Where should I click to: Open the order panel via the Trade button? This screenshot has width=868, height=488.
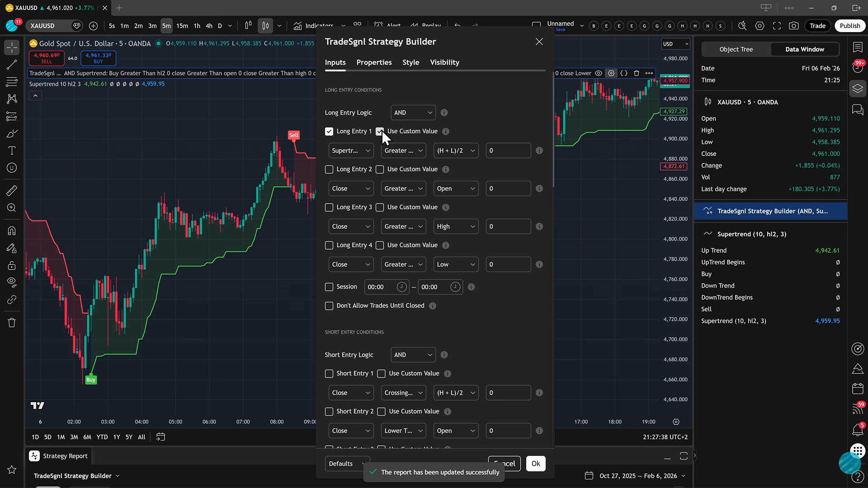pyautogui.click(x=817, y=26)
